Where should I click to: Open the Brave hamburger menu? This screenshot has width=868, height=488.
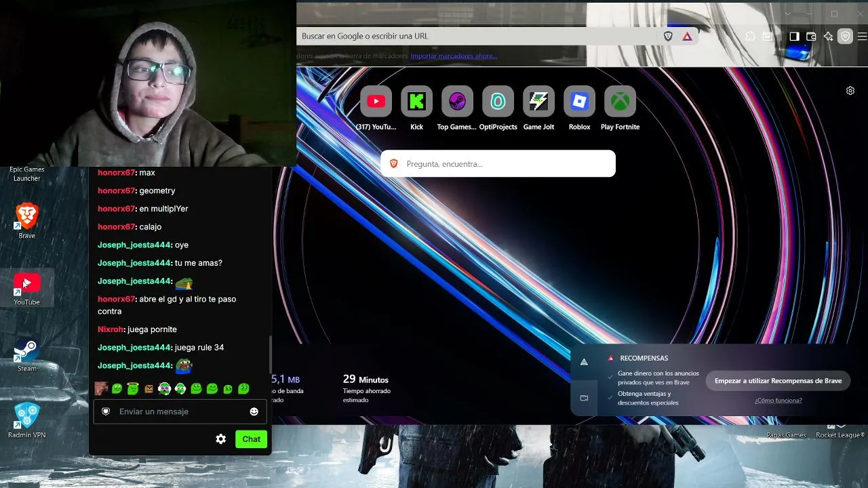(862, 37)
